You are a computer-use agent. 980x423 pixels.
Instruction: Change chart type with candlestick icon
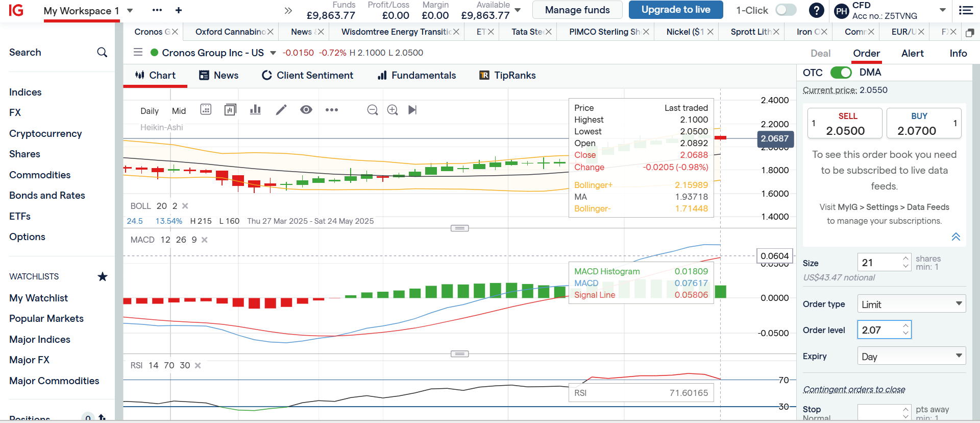point(231,109)
